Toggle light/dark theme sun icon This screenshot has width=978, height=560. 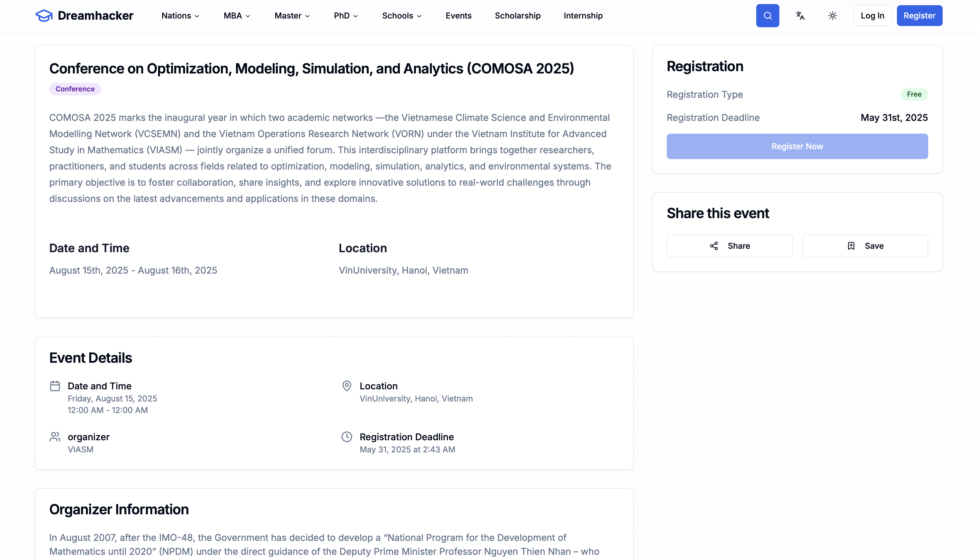pyautogui.click(x=832, y=16)
